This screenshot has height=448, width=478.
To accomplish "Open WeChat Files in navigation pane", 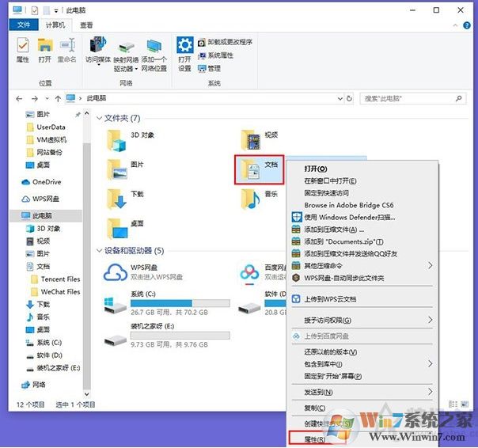I will tap(56, 292).
